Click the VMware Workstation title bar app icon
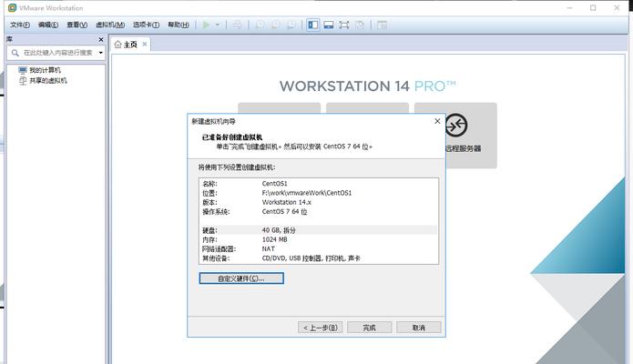 coord(12,7)
